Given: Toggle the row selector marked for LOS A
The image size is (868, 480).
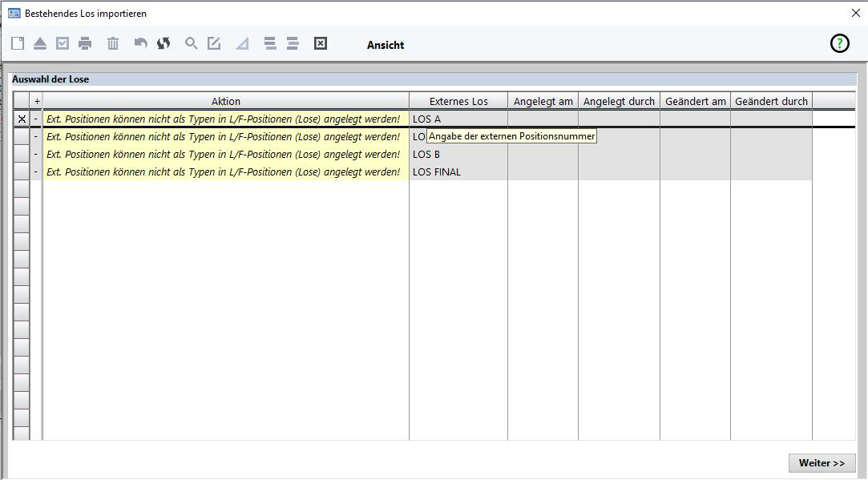Looking at the screenshot, I should (x=22, y=119).
